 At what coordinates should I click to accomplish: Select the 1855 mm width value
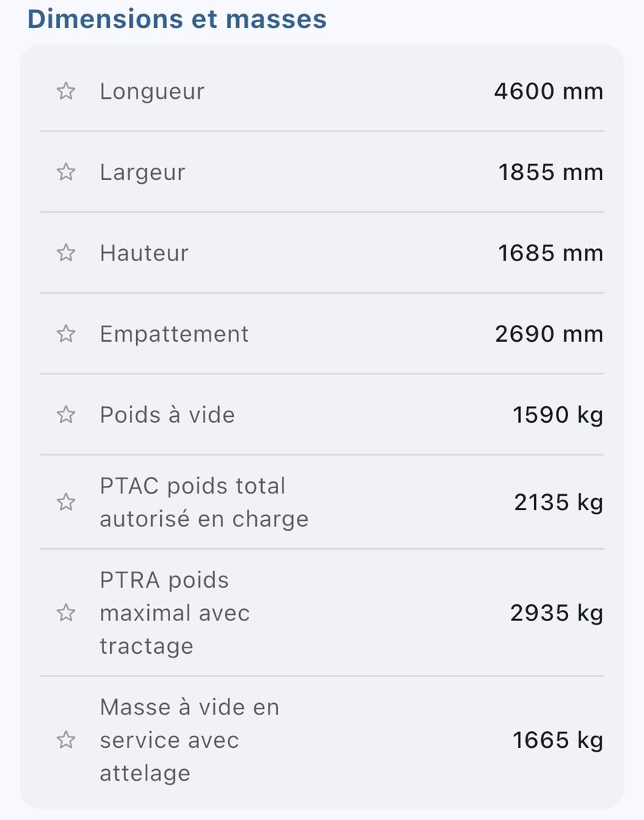(551, 172)
